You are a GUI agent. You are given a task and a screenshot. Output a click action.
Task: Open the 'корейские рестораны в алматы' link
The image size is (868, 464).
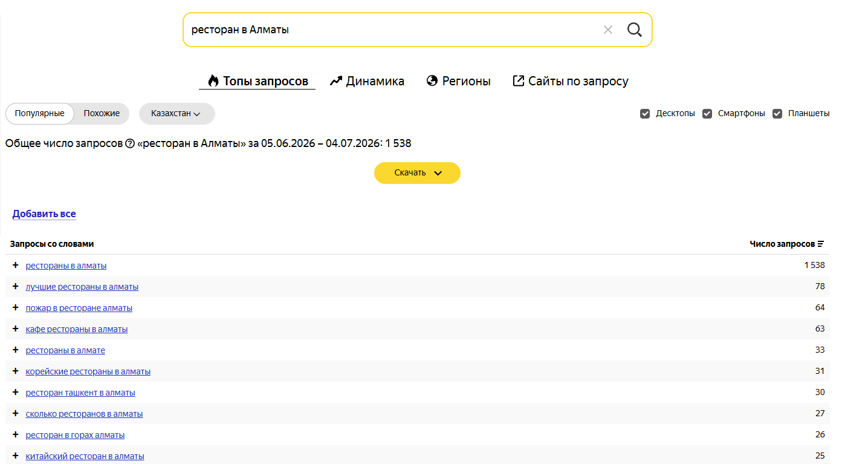coord(88,371)
